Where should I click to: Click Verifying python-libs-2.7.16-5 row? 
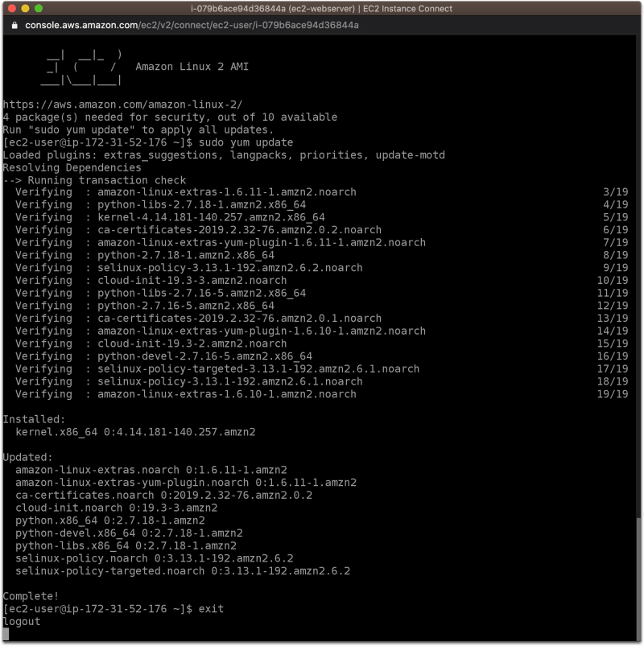click(x=321, y=293)
